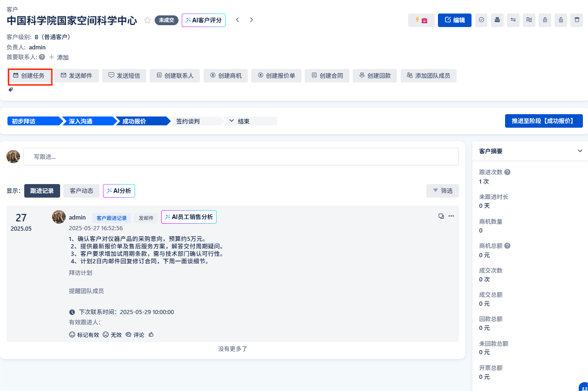Click the 创建任务 button
Screen dimensions: 588x391
(30, 76)
